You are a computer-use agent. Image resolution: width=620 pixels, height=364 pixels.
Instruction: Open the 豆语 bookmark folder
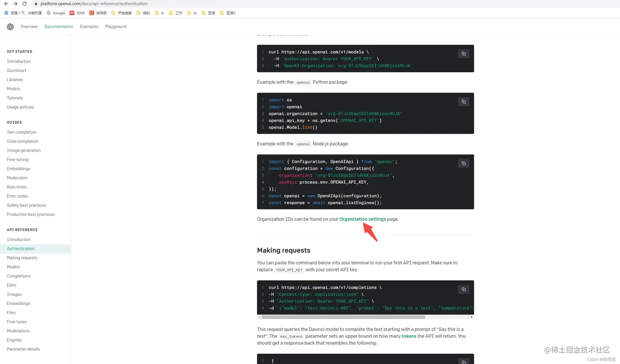point(208,13)
